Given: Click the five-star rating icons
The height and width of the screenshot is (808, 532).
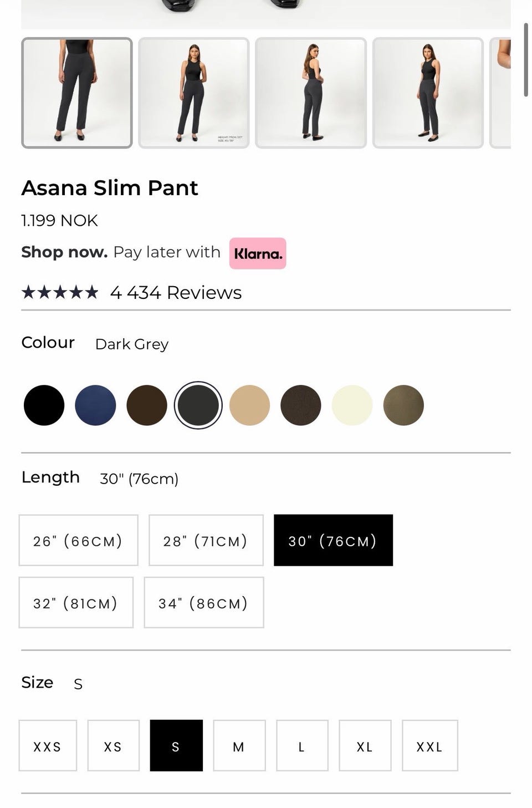Looking at the screenshot, I should (60, 292).
